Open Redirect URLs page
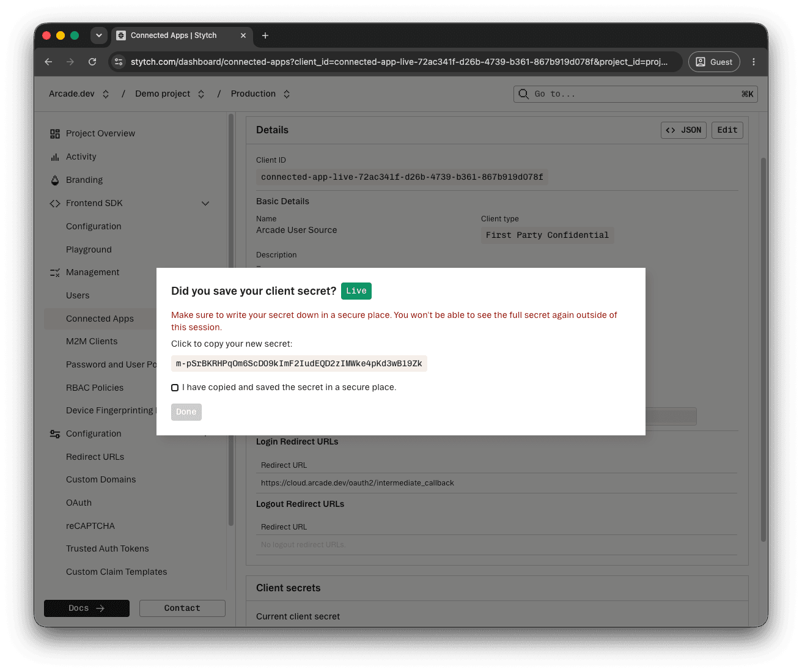This screenshot has width=802, height=672. 95,457
